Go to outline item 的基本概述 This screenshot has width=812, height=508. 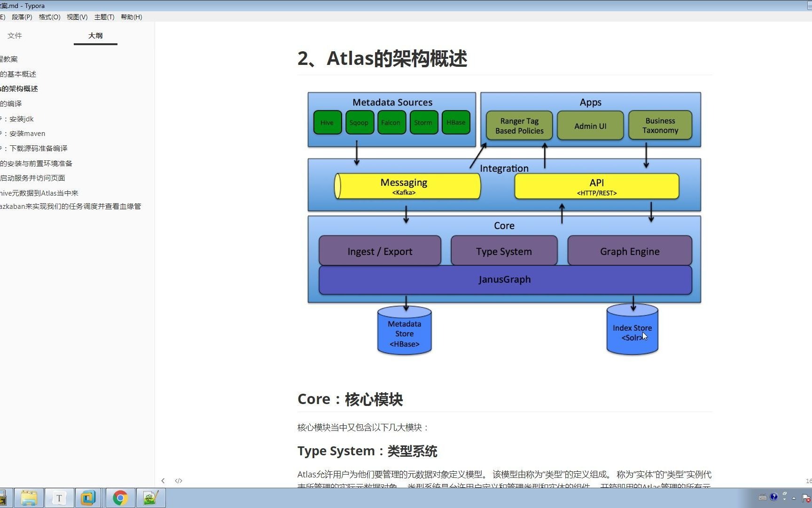click(18, 74)
